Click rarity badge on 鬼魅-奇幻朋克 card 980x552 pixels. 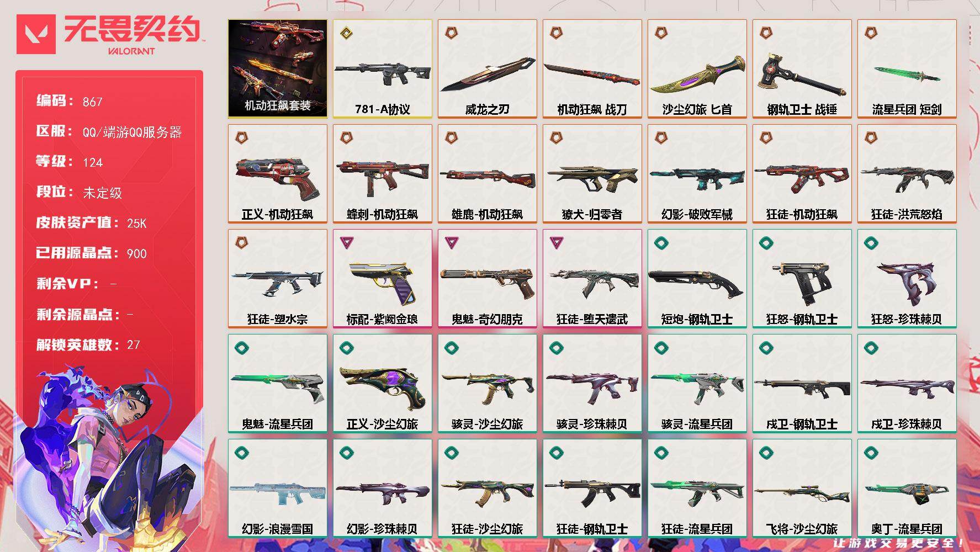(452, 242)
